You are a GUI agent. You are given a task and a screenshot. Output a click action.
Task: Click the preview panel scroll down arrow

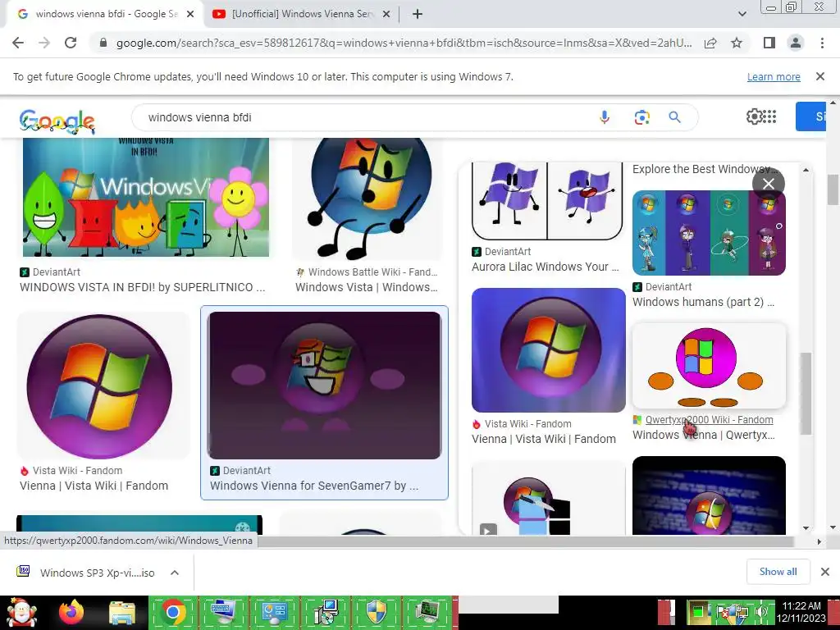(x=806, y=528)
